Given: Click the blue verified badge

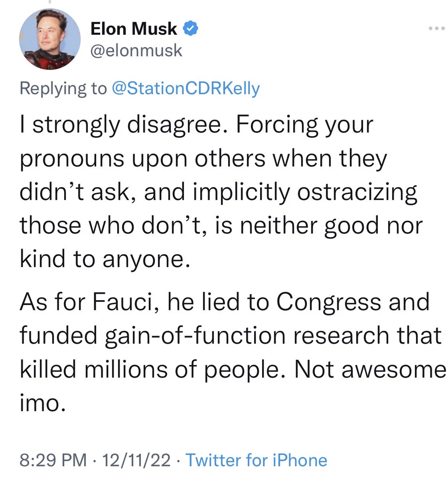Looking at the screenshot, I should pos(191,29).
